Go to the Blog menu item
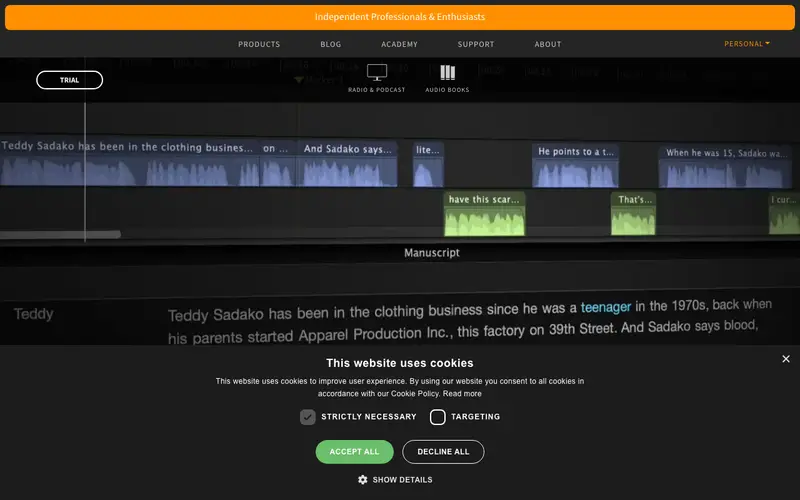Viewport: 800px width, 500px height. [x=331, y=44]
